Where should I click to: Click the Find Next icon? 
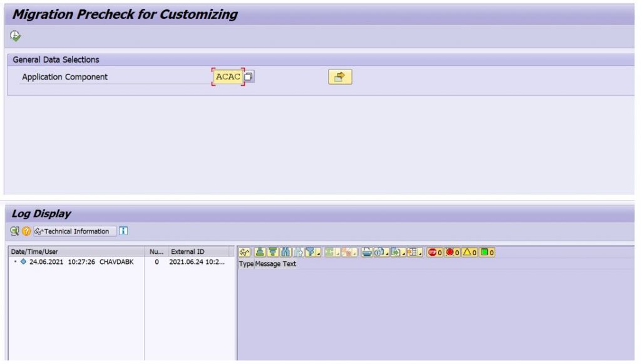(299, 253)
